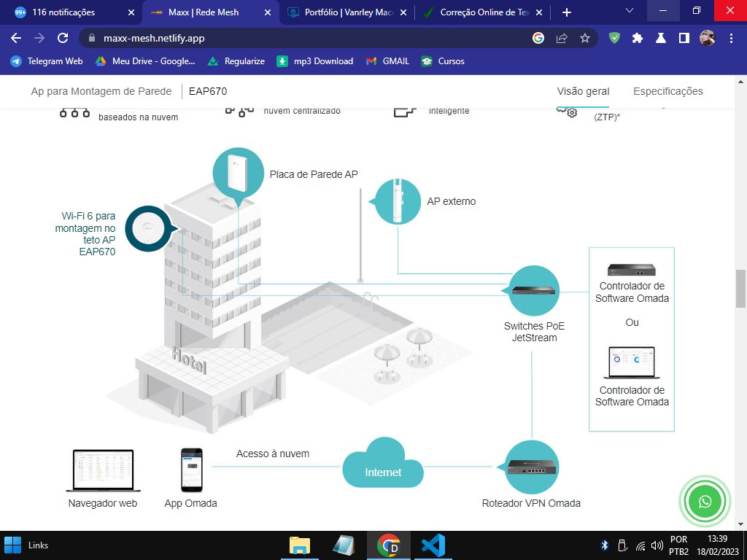Click the Chrome taskbar icon

click(389, 545)
